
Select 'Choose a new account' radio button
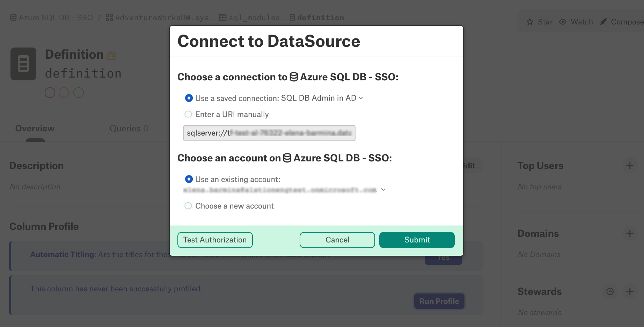click(188, 206)
